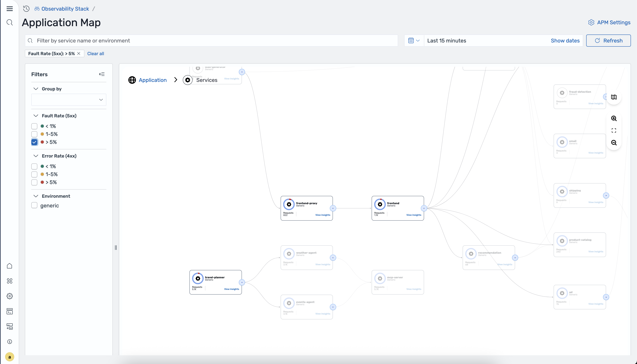Enable the Error Rate 1-5% filter
Viewport: 637px width, 364px height.
click(x=34, y=174)
